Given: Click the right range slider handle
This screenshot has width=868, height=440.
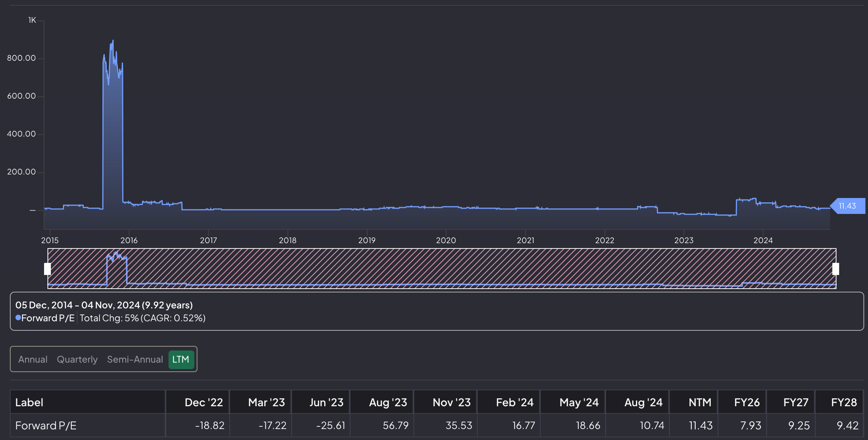Looking at the screenshot, I should click(x=835, y=269).
